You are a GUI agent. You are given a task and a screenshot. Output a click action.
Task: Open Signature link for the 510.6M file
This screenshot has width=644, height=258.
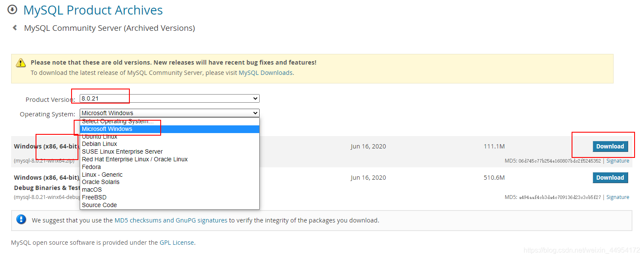[x=618, y=197]
